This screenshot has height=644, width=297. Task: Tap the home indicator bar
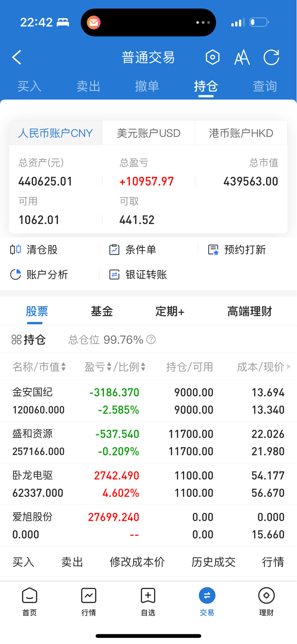pyautogui.click(x=148, y=636)
